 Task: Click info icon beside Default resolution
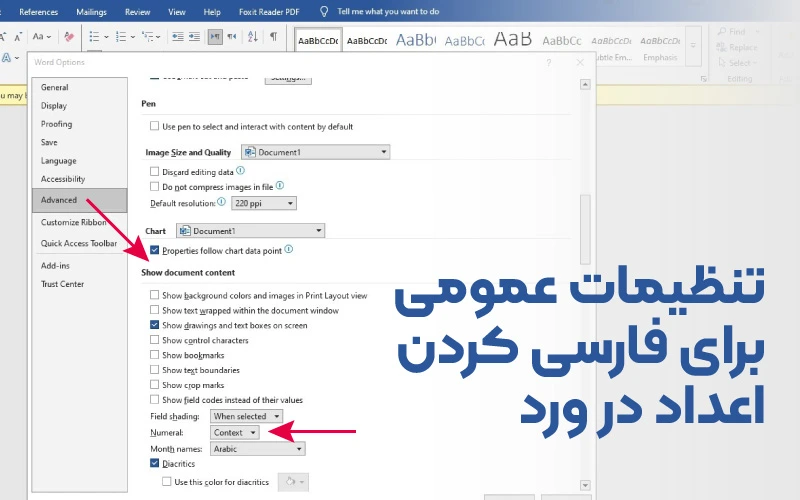pos(221,202)
